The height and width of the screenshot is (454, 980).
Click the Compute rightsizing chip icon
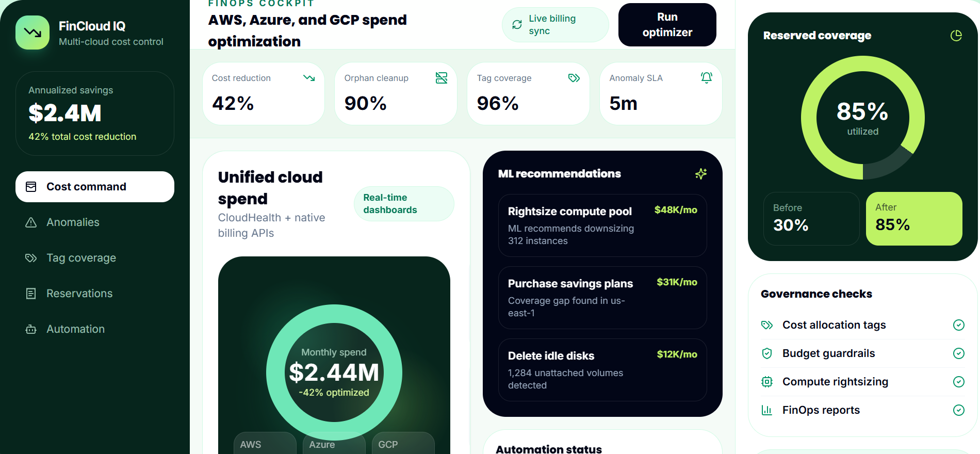[x=767, y=382]
